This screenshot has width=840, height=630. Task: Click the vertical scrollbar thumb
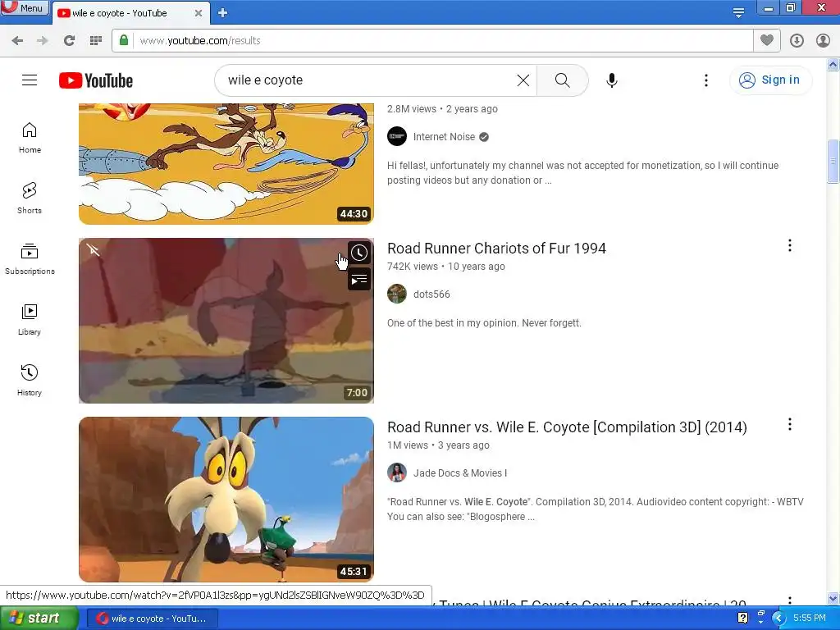point(833,162)
